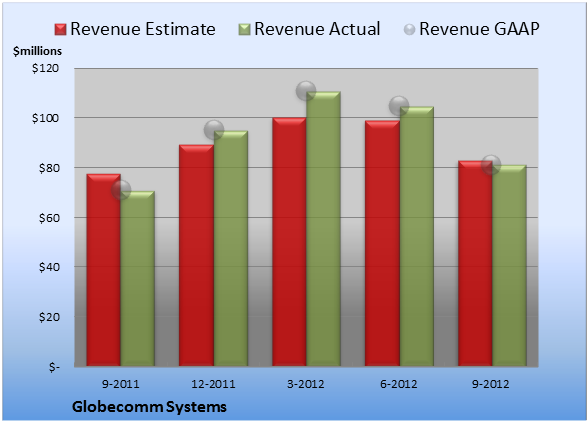Click the 9-2011 quarter label
The width and height of the screenshot is (588, 422).
point(121,384)
